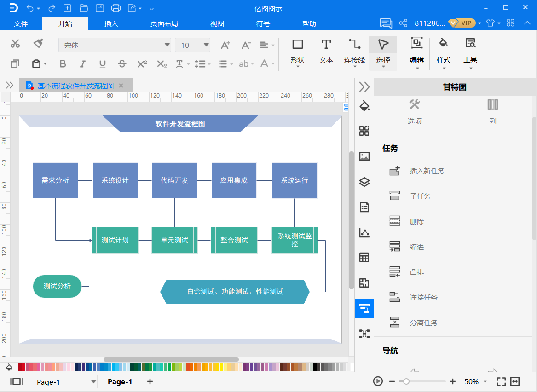Expand the font color dropdown
The height and width of the screenshot is (392, 537).
273,64
